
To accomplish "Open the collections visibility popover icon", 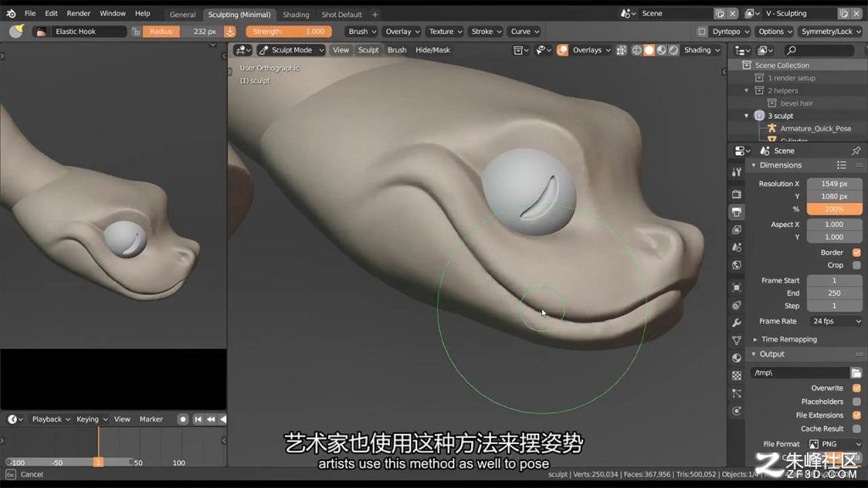I will tap(520, 50).
